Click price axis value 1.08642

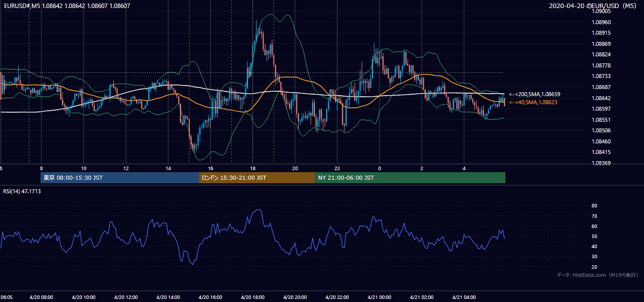click(x=602, y=98)
